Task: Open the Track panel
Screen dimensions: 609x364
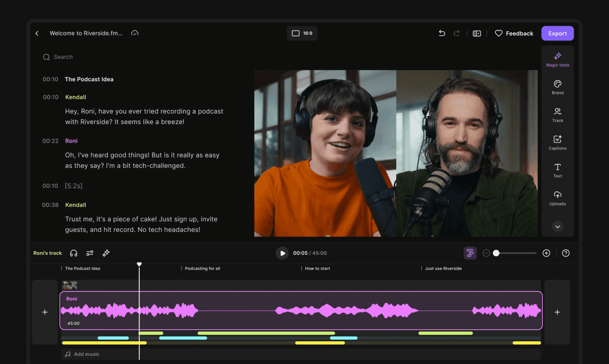Action: [557, 115]
